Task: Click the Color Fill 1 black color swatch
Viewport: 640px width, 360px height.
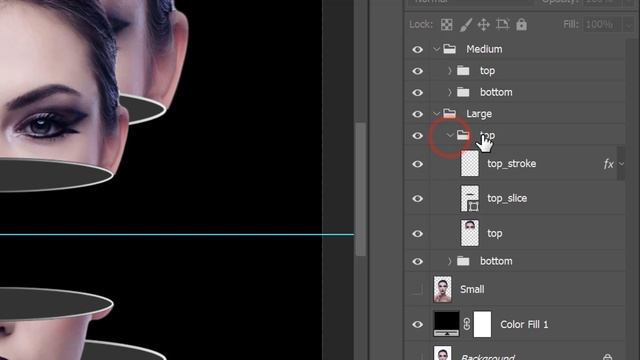Action: pyautogui.click(x=446, y=324)
